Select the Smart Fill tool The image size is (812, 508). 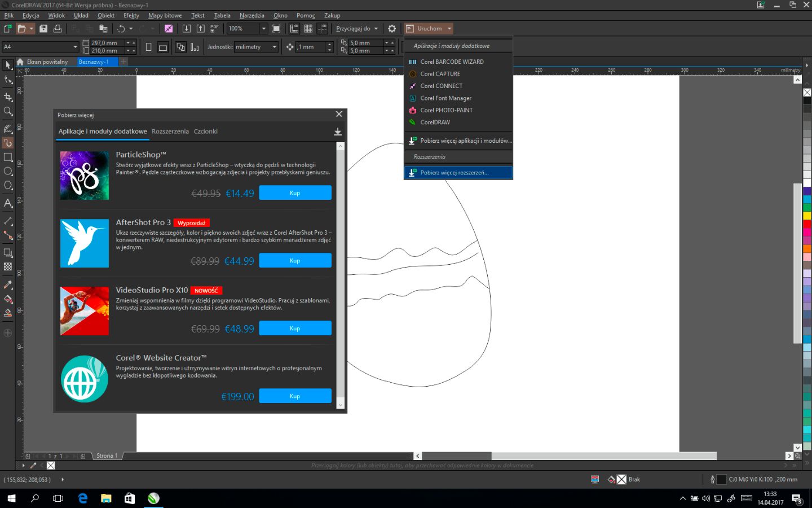[8, 313]
